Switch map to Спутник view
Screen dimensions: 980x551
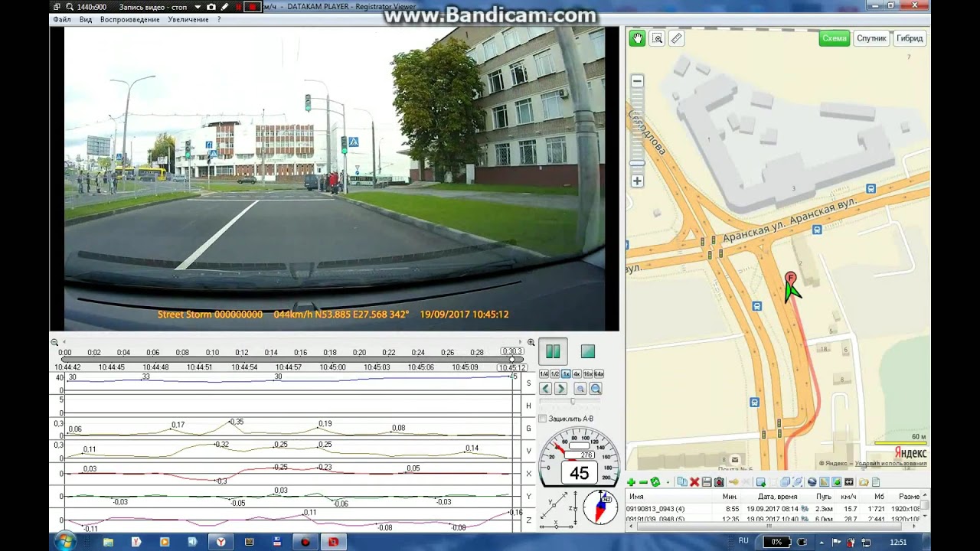click(871, 38)
